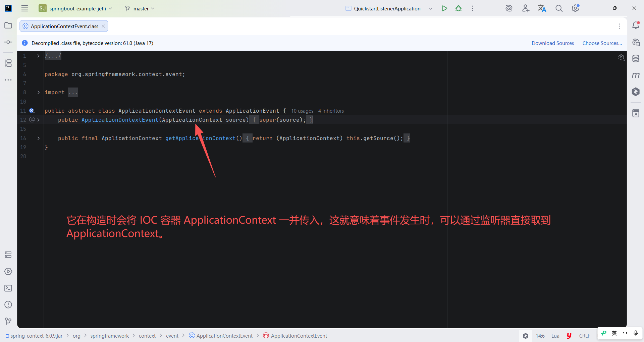The height and width of the screenshot is (342, 644).
Task: Click the gutter inheritors icon on line 11
Action: 32,111
